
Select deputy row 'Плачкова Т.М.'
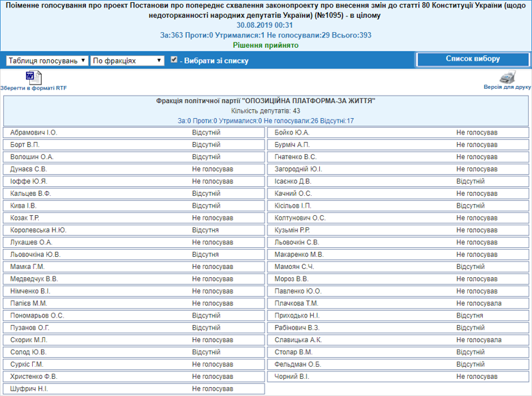(398, 304)
